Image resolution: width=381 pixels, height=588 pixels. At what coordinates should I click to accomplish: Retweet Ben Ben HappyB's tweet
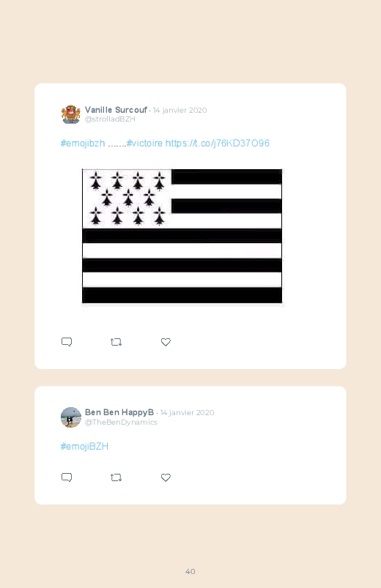116,477
